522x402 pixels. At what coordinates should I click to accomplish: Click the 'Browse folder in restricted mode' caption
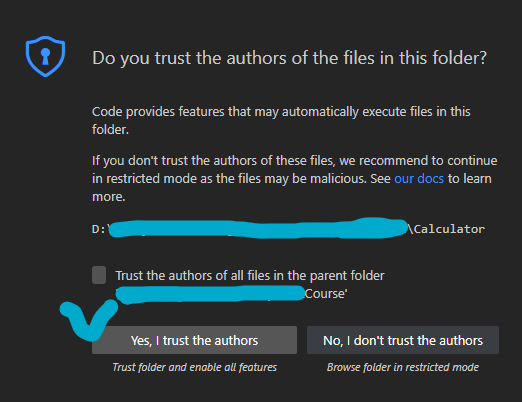(x=403, y=367)
